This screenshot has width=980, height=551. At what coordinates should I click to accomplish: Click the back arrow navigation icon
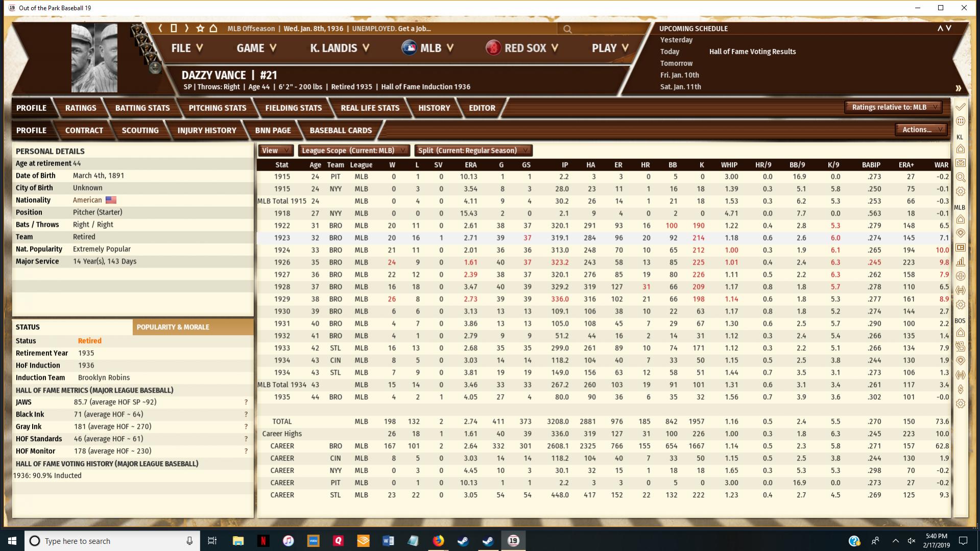point(160,29)
